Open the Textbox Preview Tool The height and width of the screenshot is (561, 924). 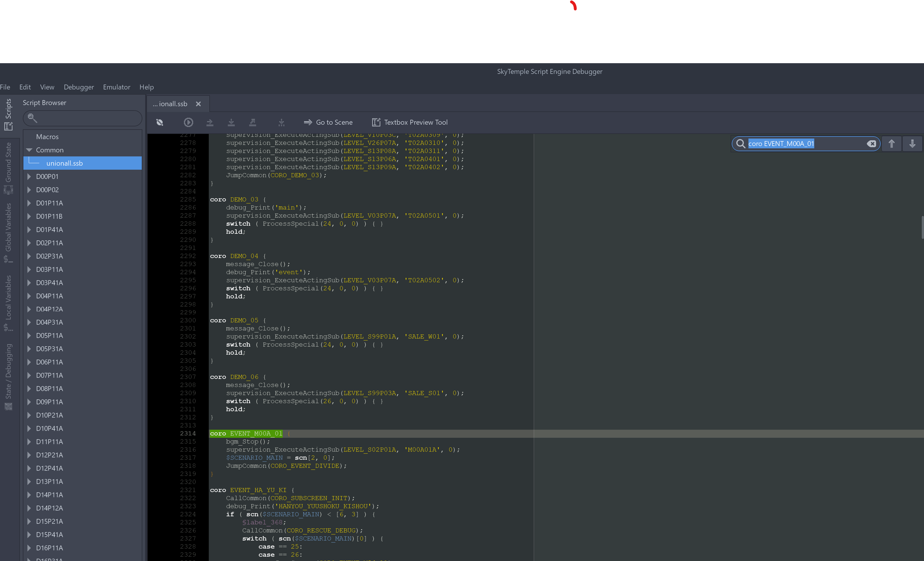tap(409, 123)
